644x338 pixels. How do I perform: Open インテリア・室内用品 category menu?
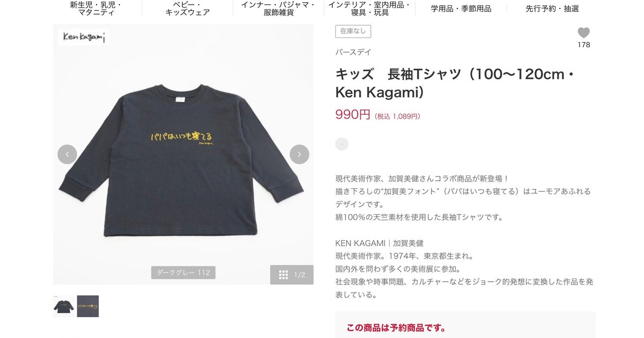point(370,9)
